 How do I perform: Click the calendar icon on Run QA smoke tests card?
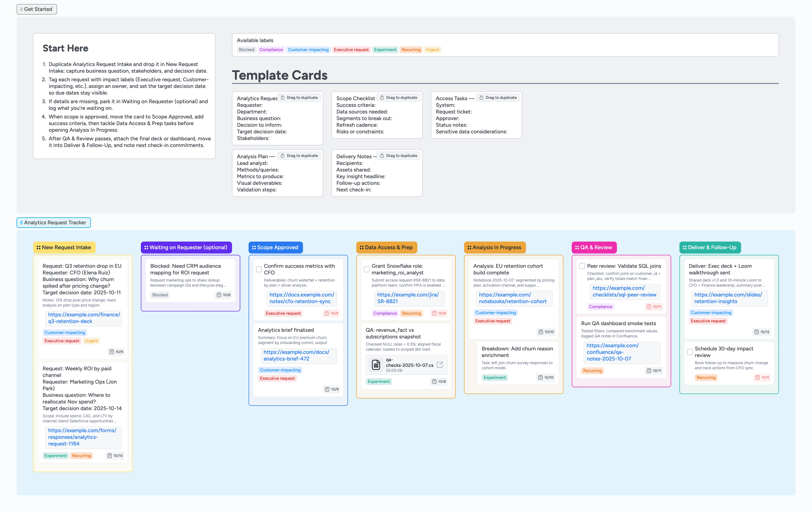(x=649, y=371)
